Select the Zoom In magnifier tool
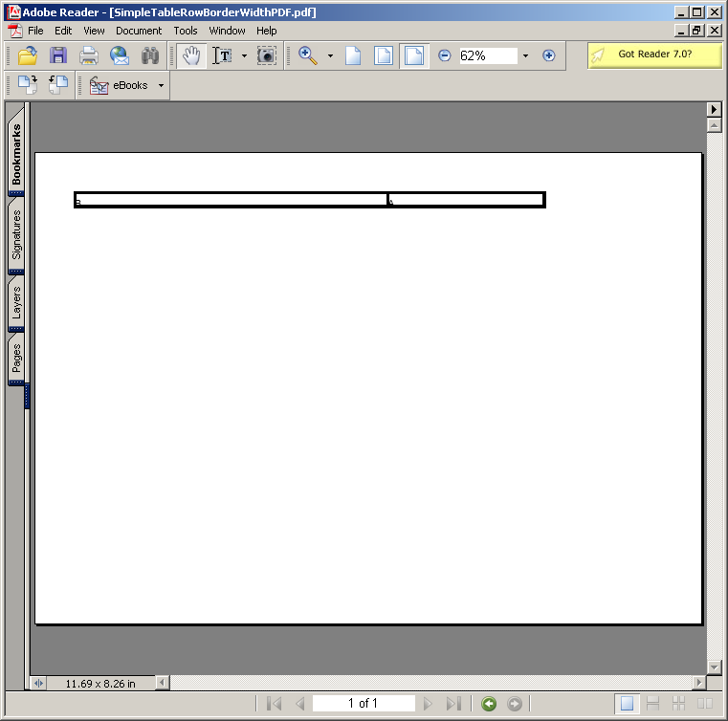Viewport: 728px width, 721px height. pos(308,55)
